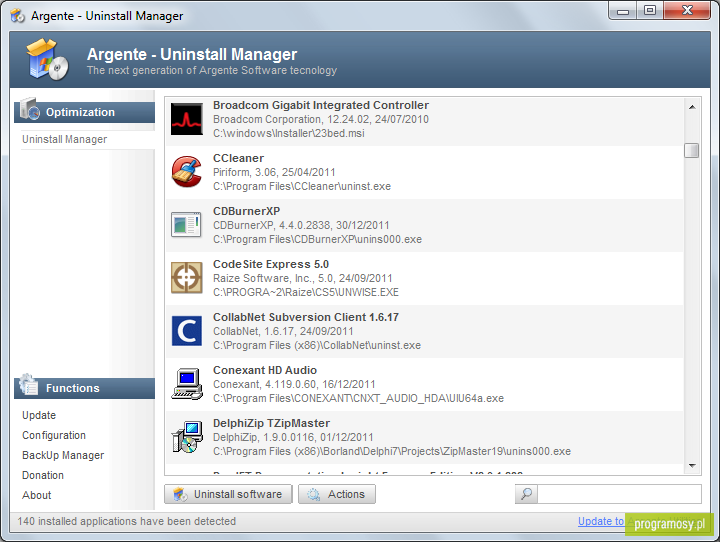The image size is (720, 542).
Task: Maximize the Argente window
Action: click(650, 11)
